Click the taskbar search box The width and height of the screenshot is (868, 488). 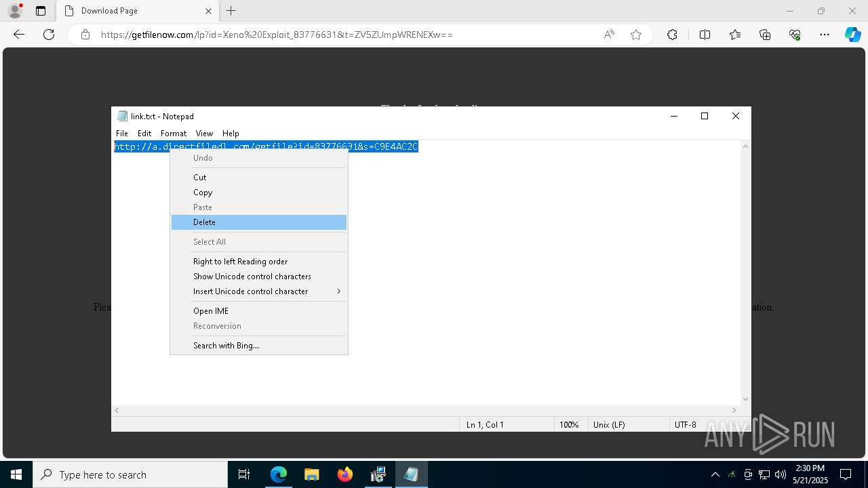(x=130, y=474)
